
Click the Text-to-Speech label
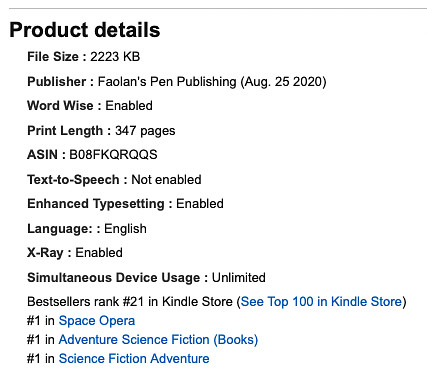73,179
